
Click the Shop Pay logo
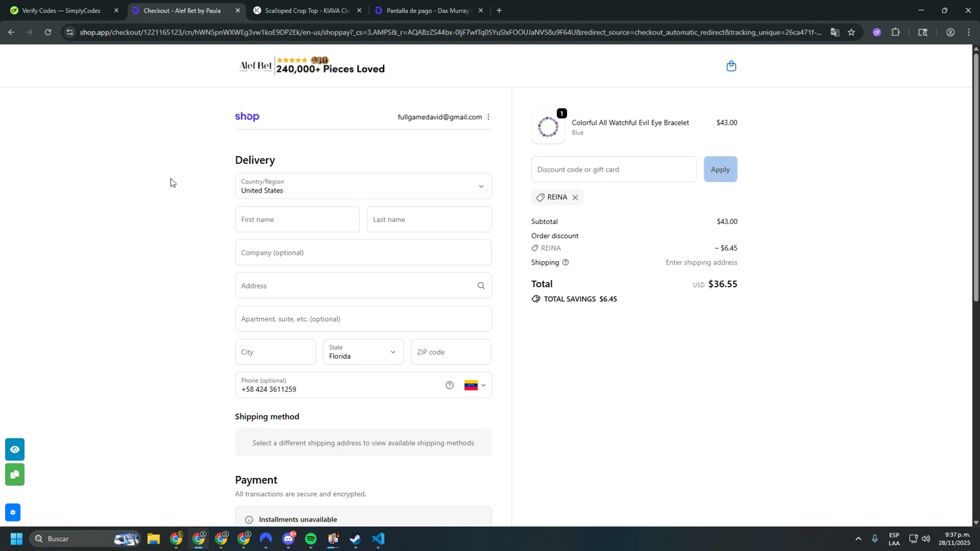(247, 117)
